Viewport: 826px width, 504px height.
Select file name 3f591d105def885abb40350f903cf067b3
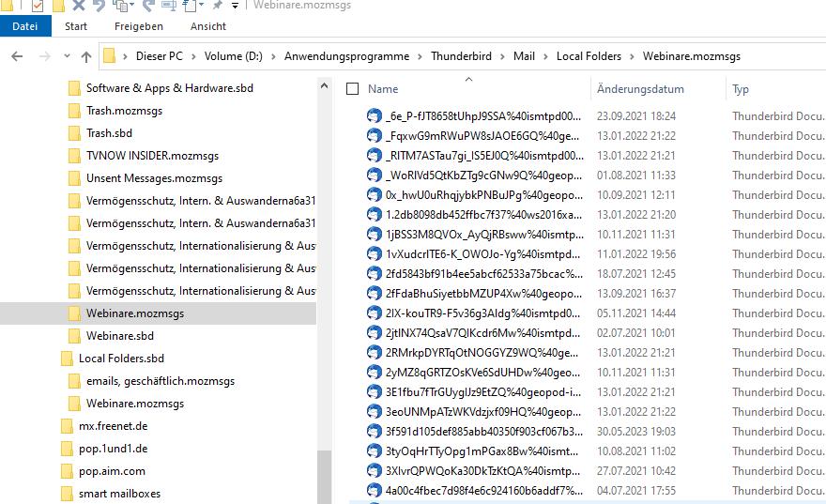(484, 432)
